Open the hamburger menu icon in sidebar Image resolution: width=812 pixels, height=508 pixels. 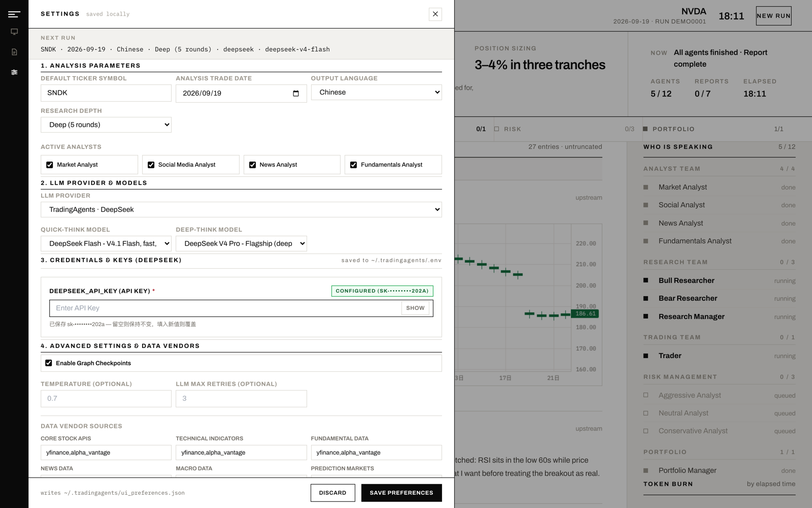(x=14, y=14)
